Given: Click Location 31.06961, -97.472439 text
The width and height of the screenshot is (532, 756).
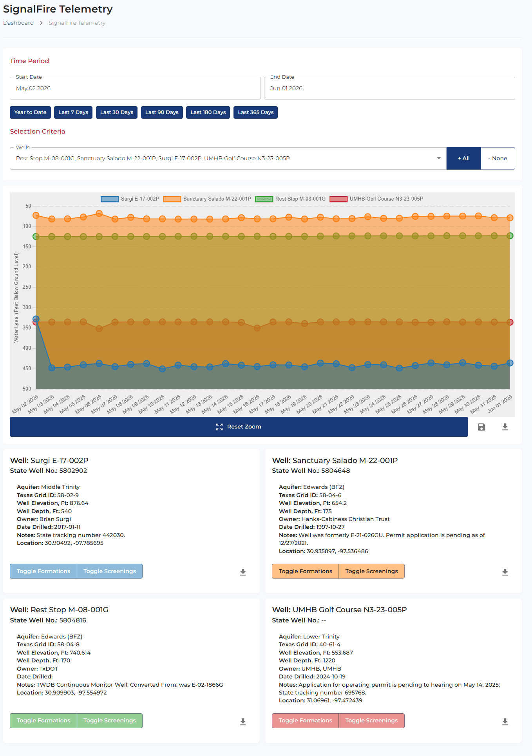Looking at the screenshot, I should point(320,701).
